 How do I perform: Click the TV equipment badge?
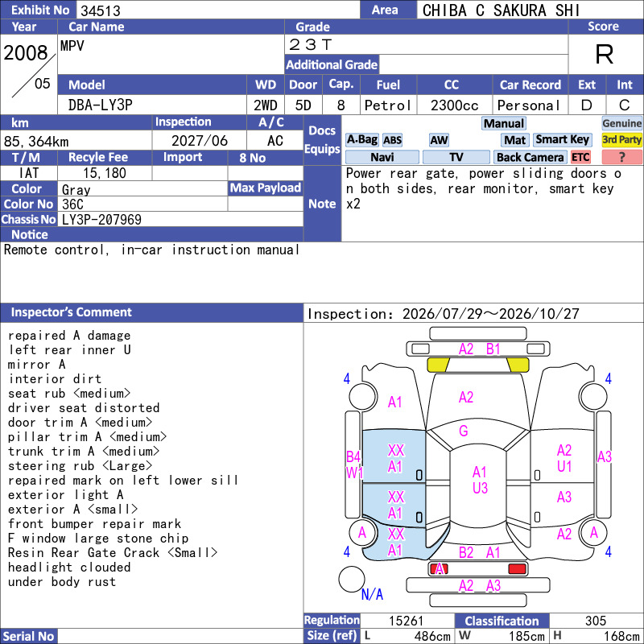click(456, 157)
